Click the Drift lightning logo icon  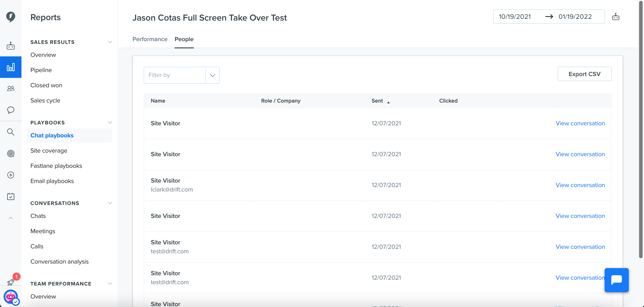11,17
